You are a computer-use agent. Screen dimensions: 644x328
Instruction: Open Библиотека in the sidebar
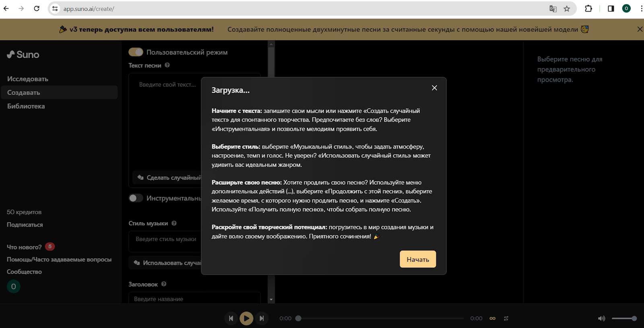coord(26,106)
